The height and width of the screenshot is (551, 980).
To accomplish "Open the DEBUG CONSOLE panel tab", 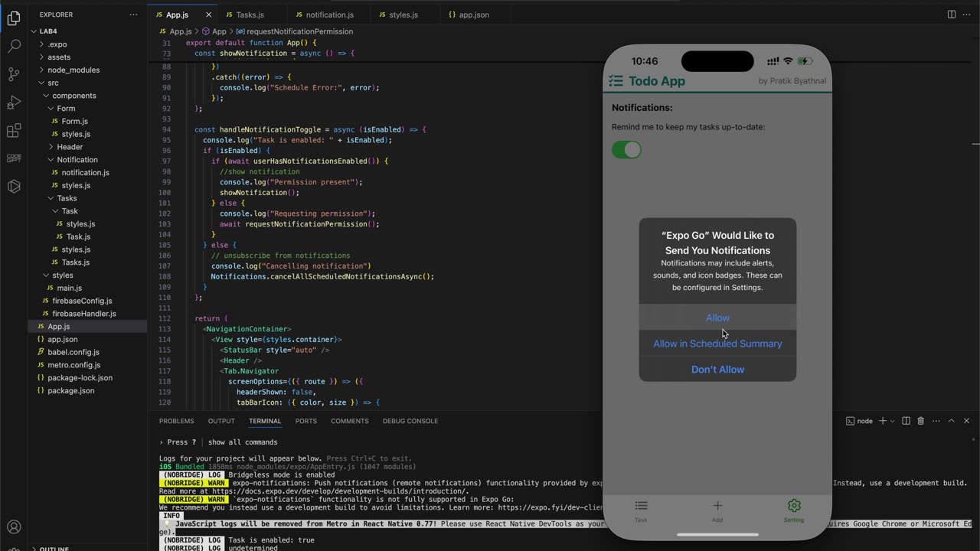I will click(x=410, y=421).
